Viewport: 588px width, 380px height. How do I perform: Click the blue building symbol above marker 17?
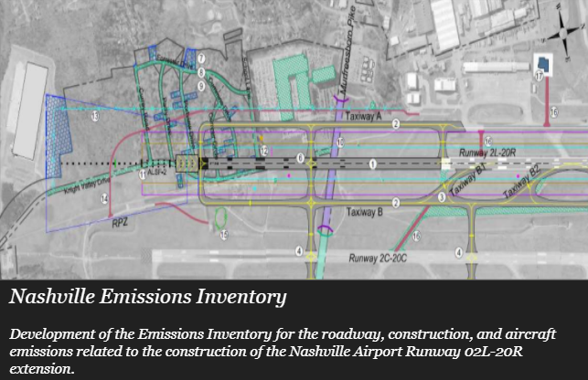541,62
